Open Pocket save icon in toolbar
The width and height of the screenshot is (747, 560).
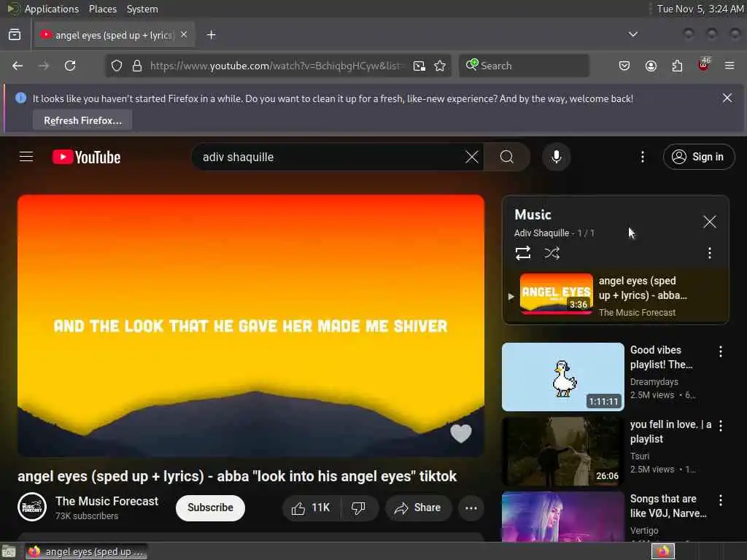[624, 66]
